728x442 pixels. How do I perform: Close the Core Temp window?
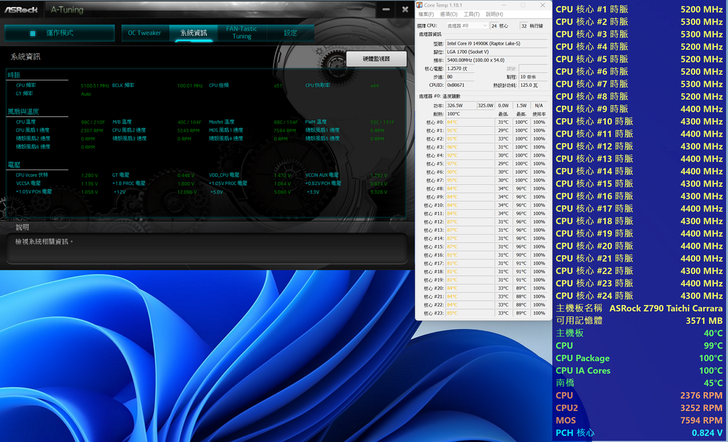point(544,5)
